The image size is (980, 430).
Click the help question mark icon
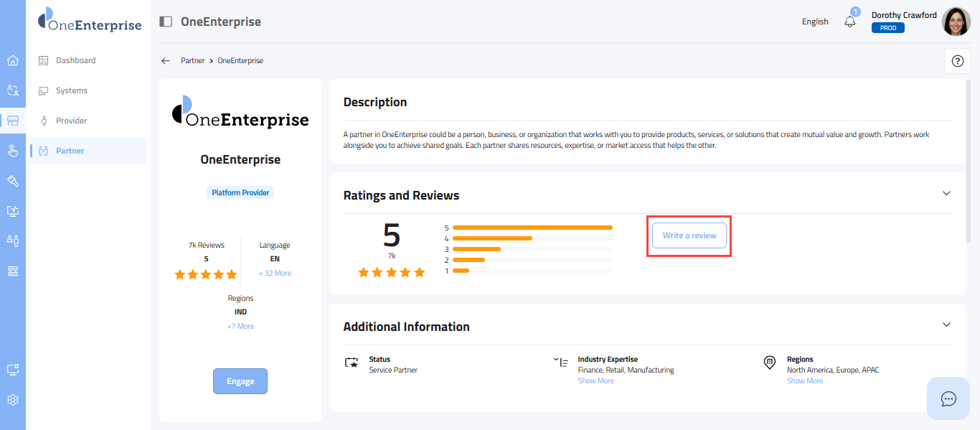coord(957,61)
